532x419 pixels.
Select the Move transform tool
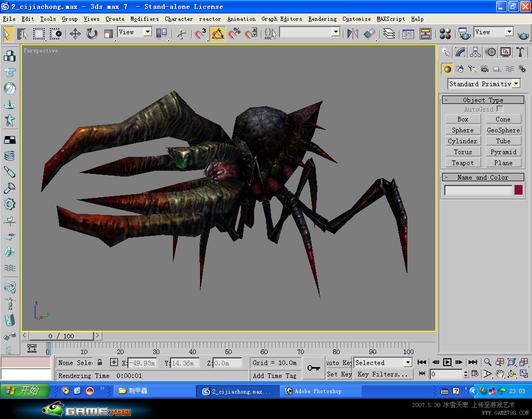[x=75, y=34]
